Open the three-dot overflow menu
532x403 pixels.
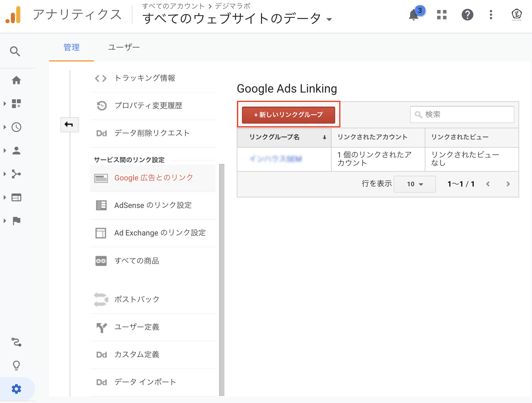491,15
